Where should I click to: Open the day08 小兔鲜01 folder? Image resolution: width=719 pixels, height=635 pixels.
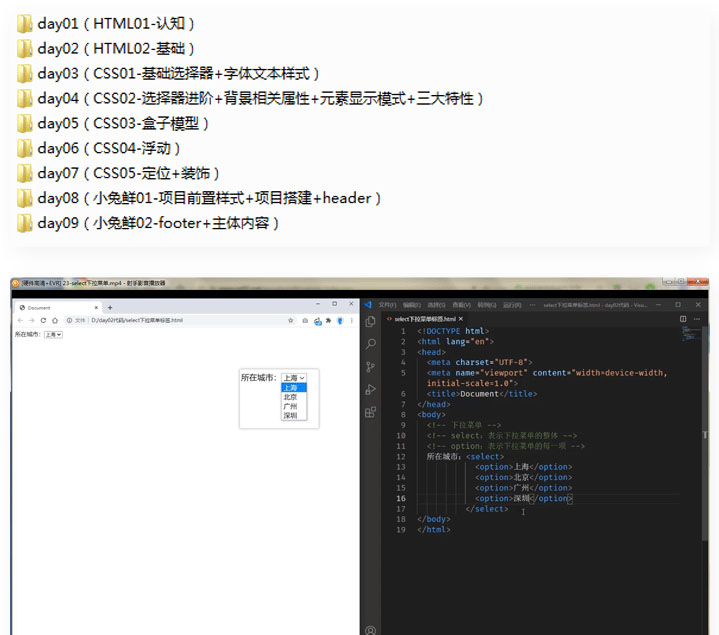click(199, 198)
